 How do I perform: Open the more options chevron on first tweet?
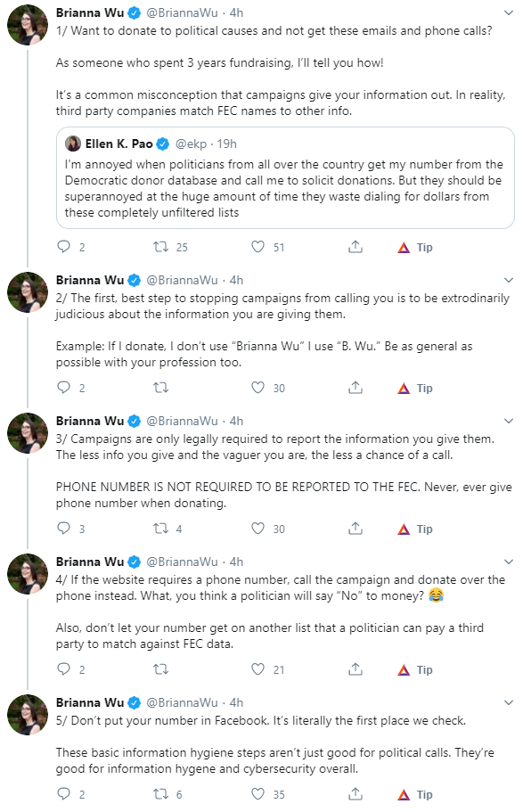pyautogui.click(x=509, y=13)
